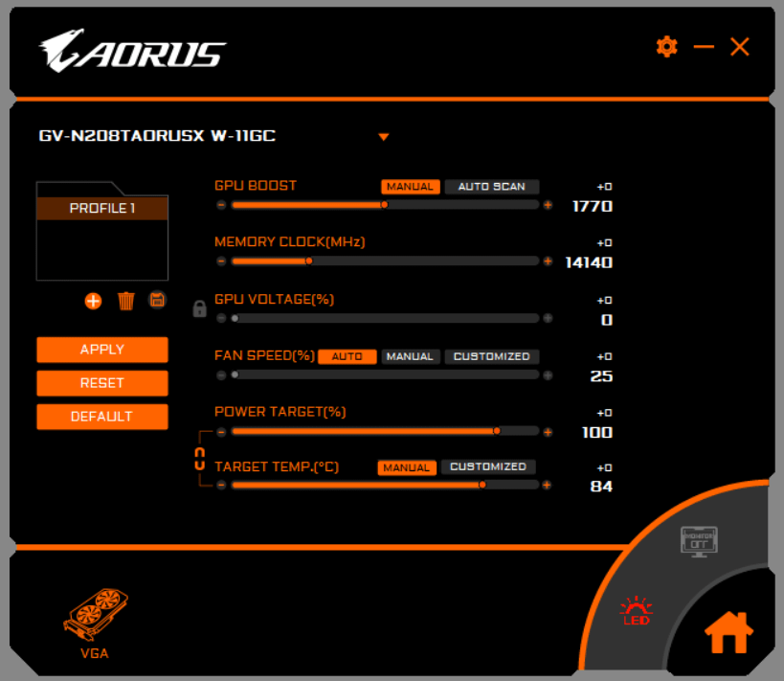This screenshot has width=784, height=681.
Task: Select AUTO SCAN for GPU Boost
Action: pyautogui.click(x=491, y=187)
